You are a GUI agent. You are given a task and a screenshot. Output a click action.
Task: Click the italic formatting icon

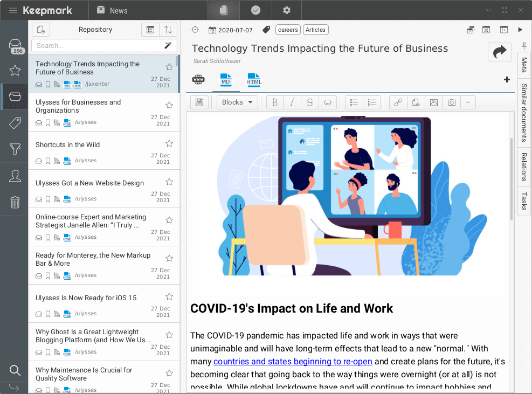coord(292,102)
